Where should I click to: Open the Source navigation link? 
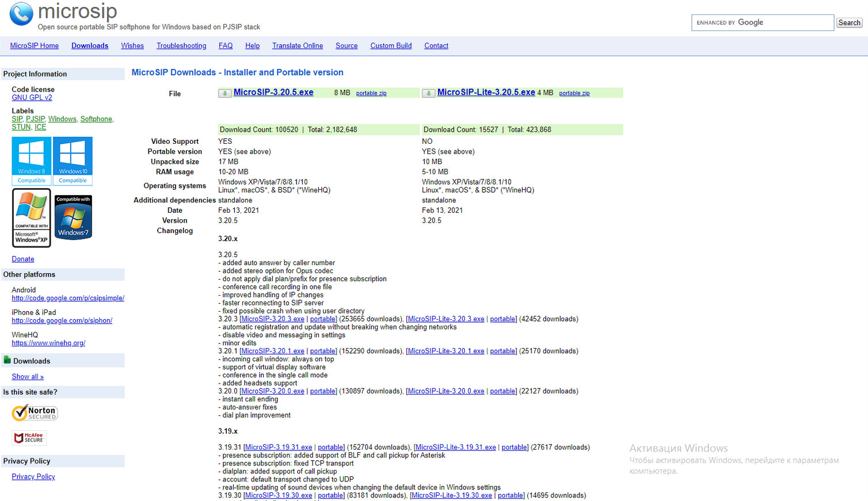coord(347,46)
